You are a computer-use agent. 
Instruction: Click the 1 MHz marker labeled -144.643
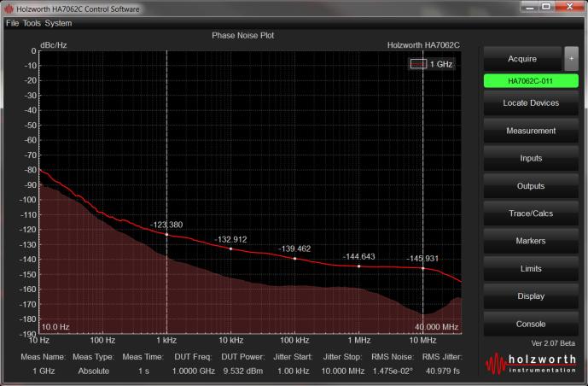(358, 266)
